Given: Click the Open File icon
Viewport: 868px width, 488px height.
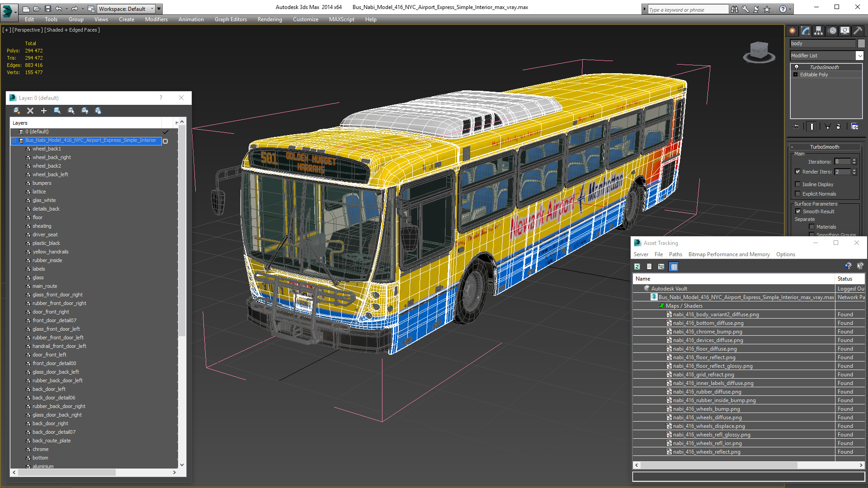Looking at the screenshot, I should [37, 9].
